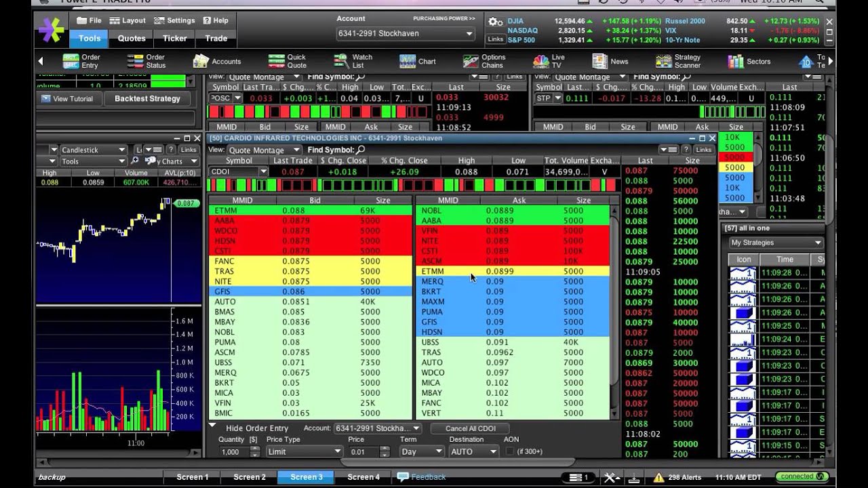Screen dimensions: 868x488
Task: Open the Help menu
Action: pyautogui.click(x=216, y=20)
